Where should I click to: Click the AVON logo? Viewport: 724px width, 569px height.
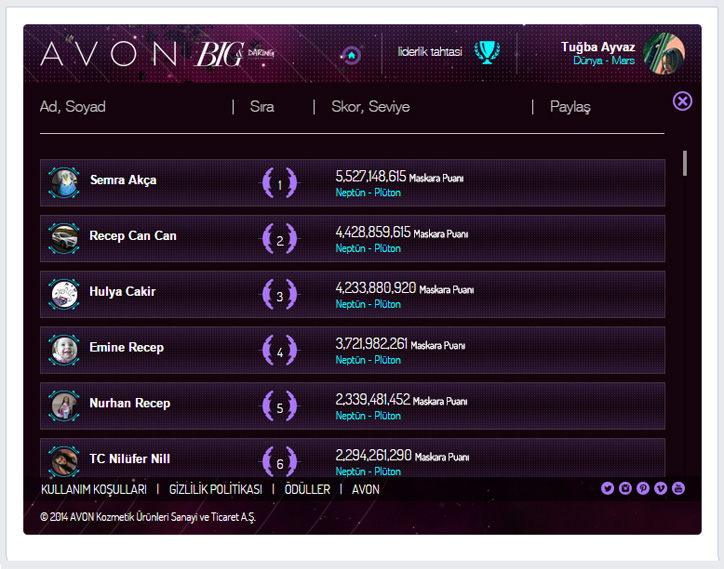pos(109,54)
